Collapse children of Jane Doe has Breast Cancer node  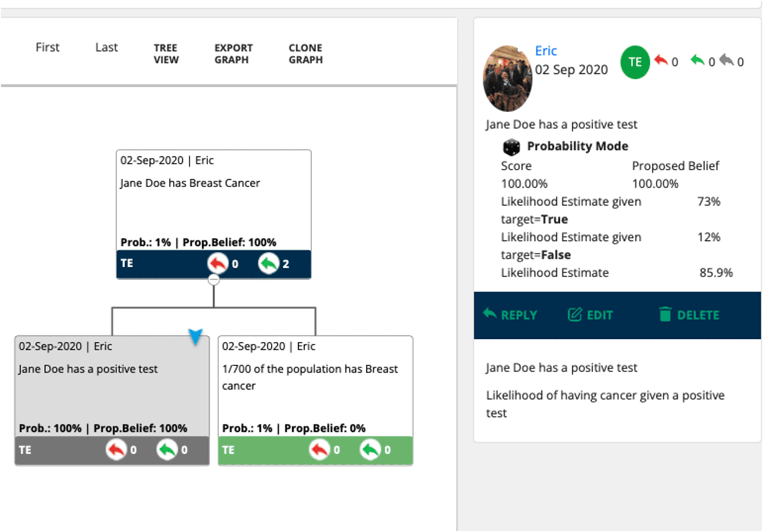coord(214,280)
